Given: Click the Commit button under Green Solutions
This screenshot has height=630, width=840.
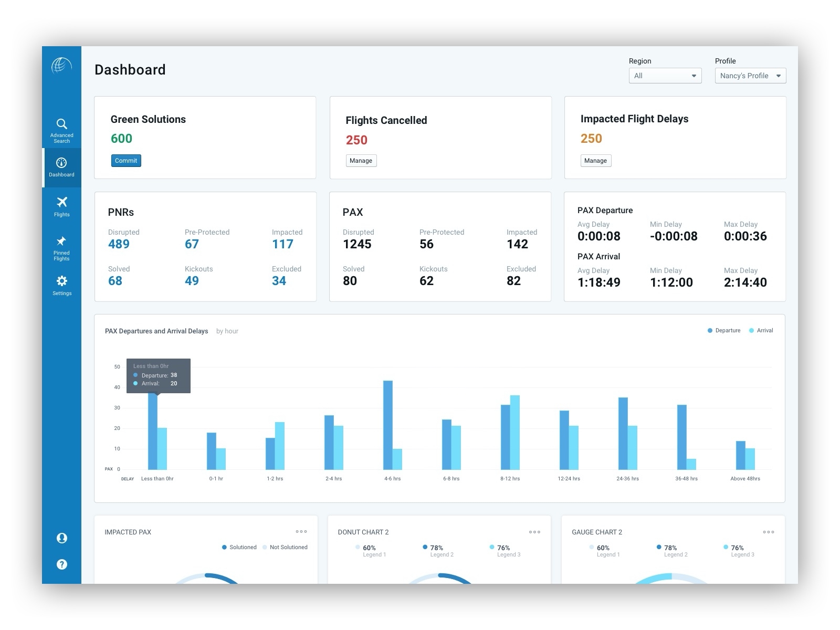Looking at the screenshot, I should [126, 161].
